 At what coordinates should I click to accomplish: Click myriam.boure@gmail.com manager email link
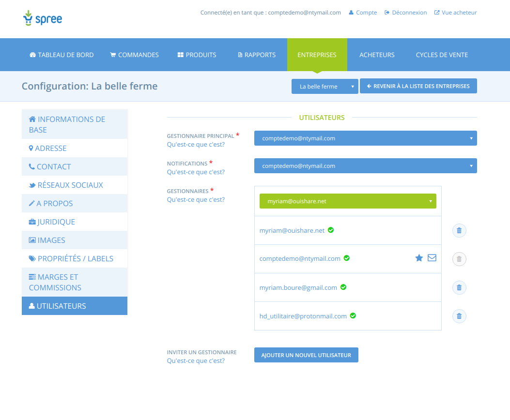[298, 288]
